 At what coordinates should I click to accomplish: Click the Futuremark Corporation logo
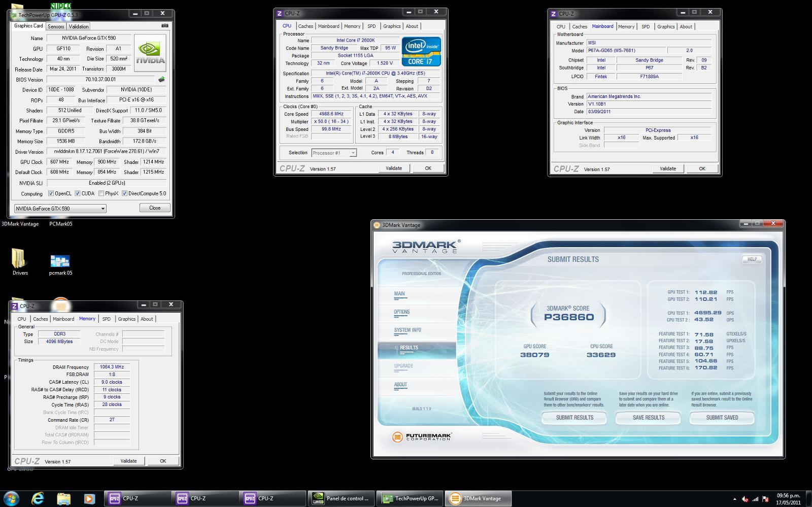coord(422,436)
